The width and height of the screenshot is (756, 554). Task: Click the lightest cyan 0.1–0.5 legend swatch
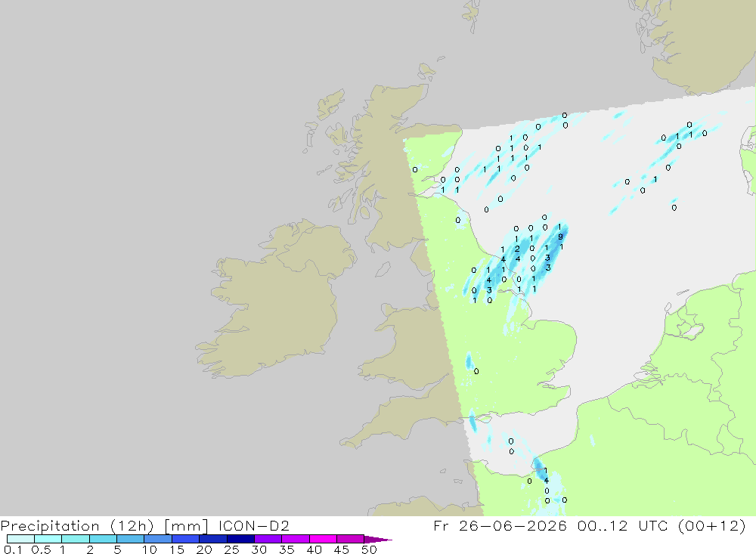pyautogui.click(x=20, y=539)
